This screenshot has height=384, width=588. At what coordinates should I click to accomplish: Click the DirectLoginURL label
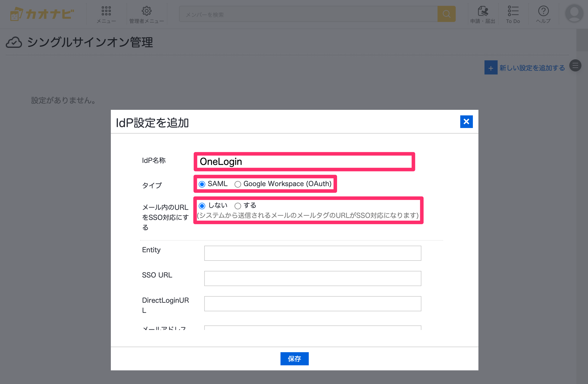[x=165, y=305]
